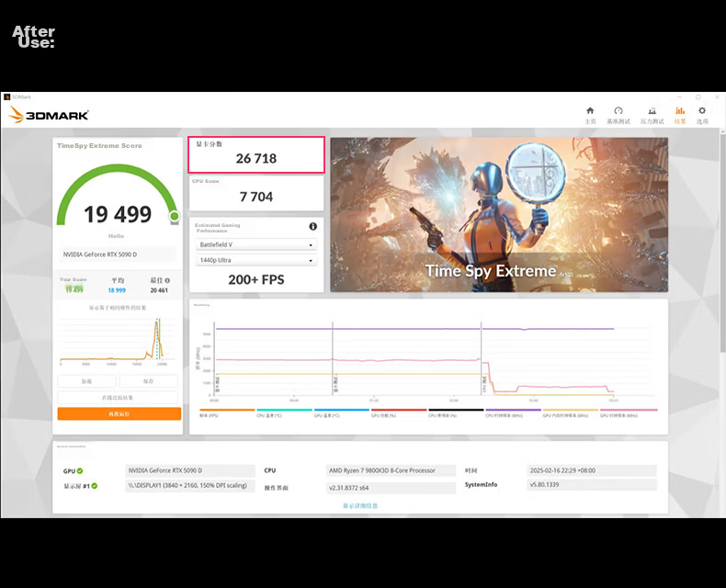The height and width of the screenshot is (588, 726).
Task: Click the AMD Ryzen 7 9800X3D processor field
Action: tap(391, 470)
